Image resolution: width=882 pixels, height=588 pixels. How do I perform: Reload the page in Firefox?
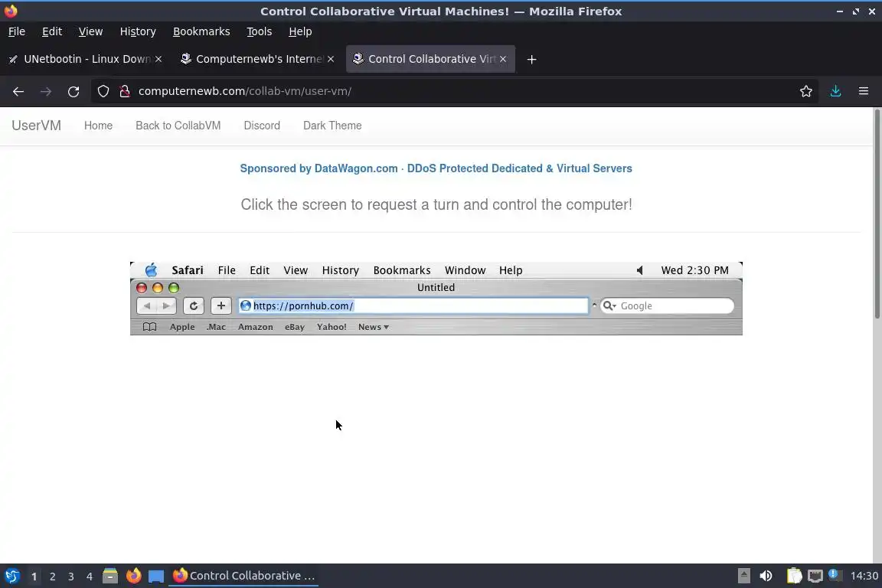click(x=73, y=91)
